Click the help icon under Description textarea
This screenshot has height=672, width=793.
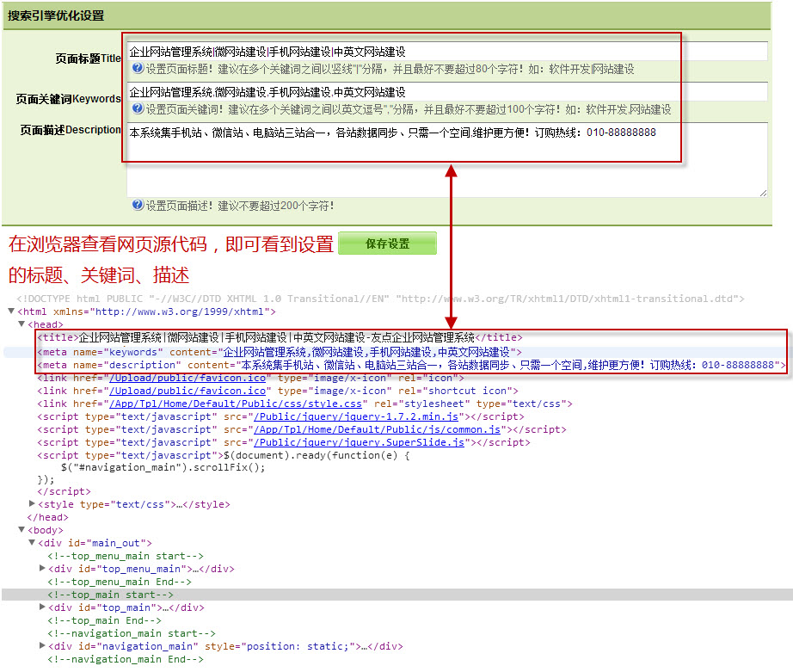[x=138, y=205]
